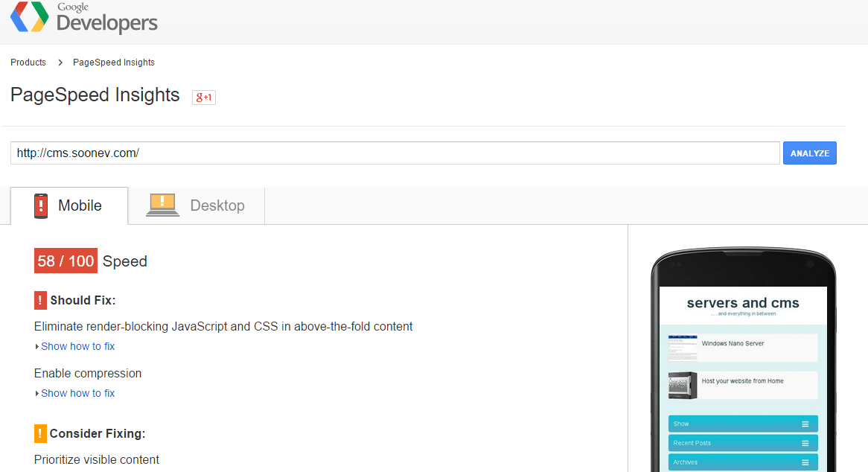Click the Google Developers logo icon
The width and height of the screenshot is (868, 472).
coord(29,16)
